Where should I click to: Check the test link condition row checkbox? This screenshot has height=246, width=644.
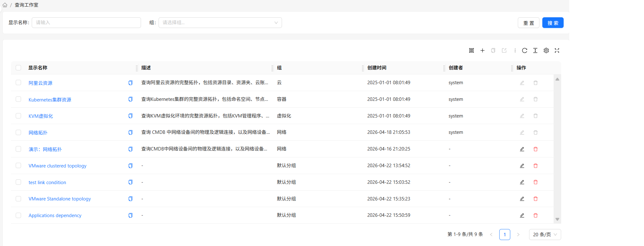[19, 182]
